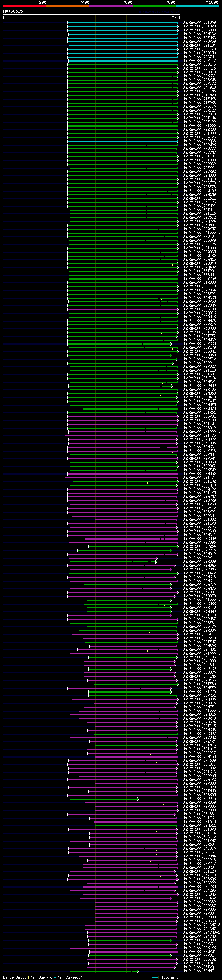Select the UniRef100_B8LQT0 label
The width and height of the screenshot is (222, 980).
click(x=199, y=485)
